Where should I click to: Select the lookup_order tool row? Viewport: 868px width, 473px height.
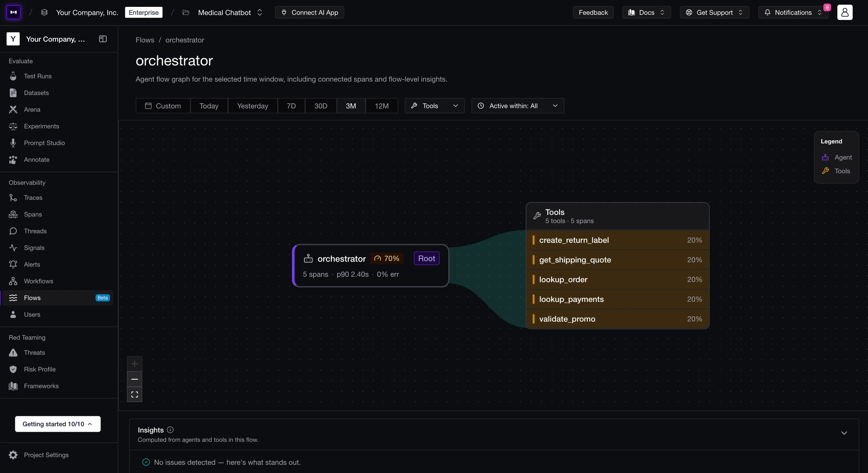(x=617, y=280)
